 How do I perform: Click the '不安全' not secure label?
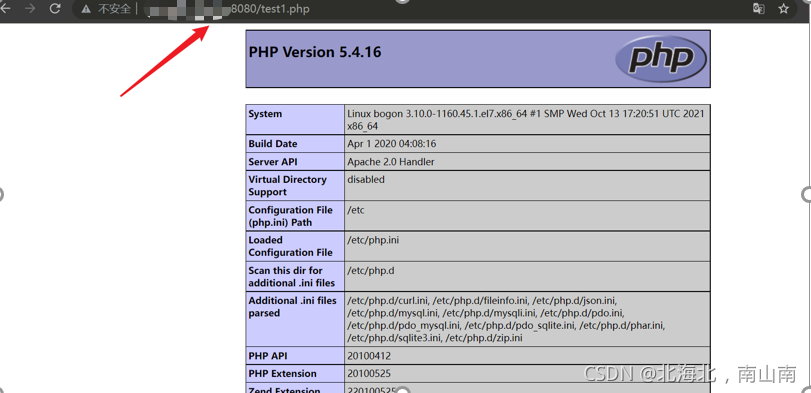[114, 9]
